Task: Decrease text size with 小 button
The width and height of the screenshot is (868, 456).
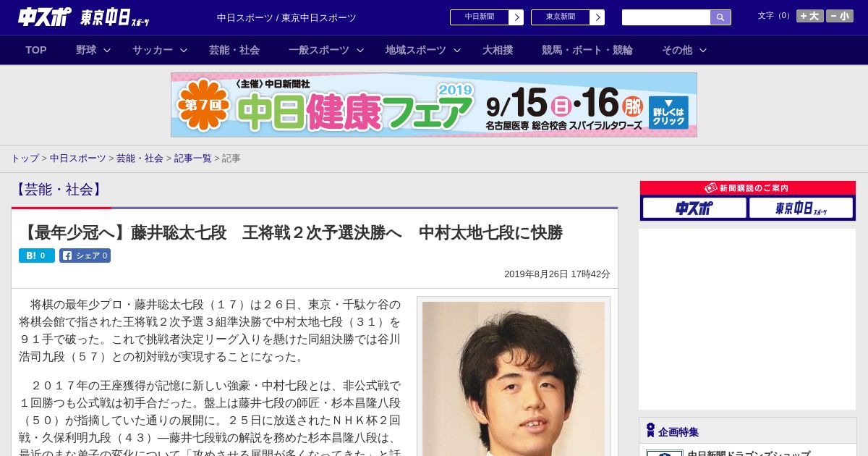Action: pyautogui.click(x=840, y=16)
